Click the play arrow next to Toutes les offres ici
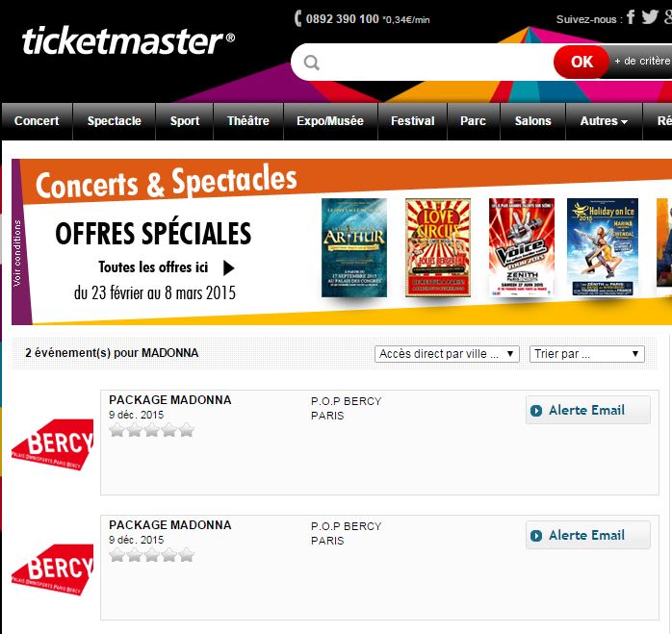This screenshot has height=634, width=672. point(229,268)
